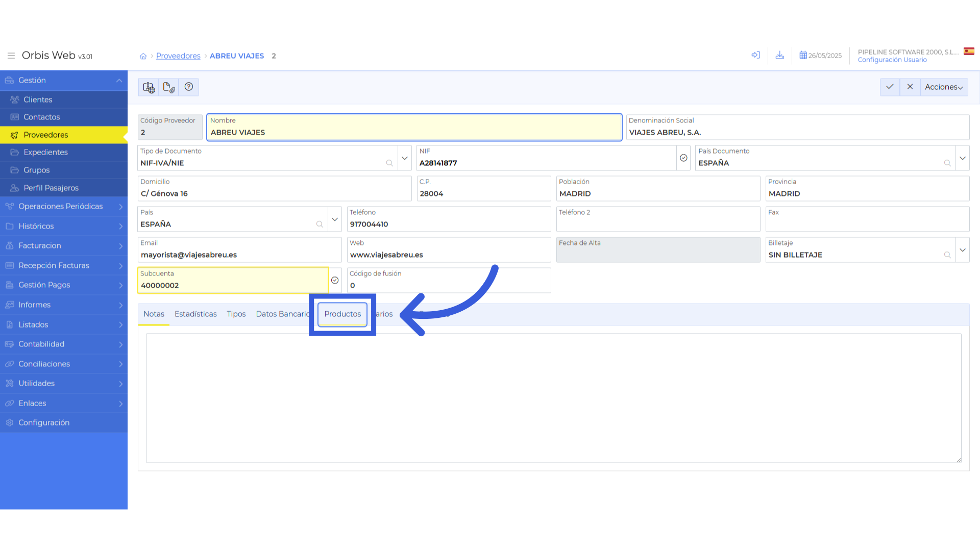Click the logout arrow icon
980x551 pixels.
click(x=756, y=55)
